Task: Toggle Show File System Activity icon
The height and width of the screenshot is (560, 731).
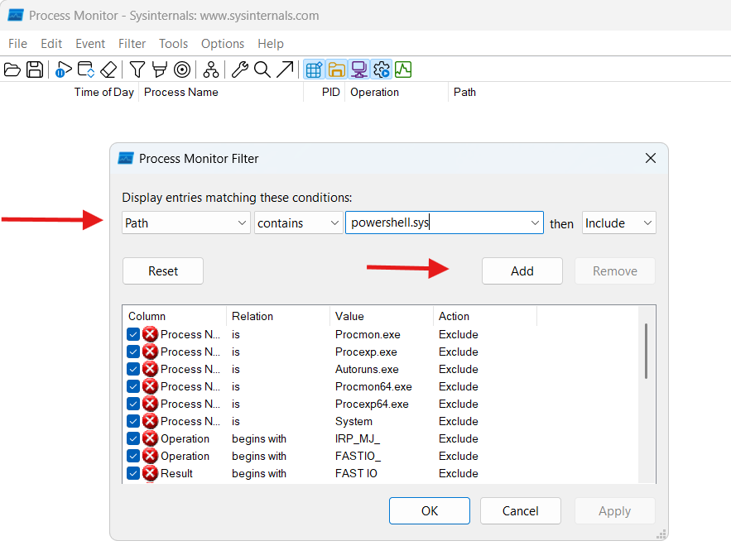Action: coord(336,69)
